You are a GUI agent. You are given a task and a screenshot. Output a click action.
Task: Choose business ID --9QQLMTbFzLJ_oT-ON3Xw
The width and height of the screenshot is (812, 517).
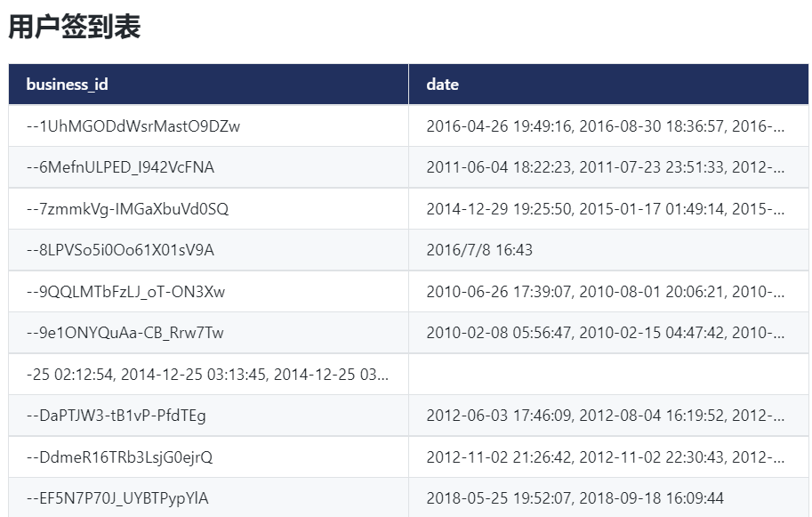tap(125, 292)
